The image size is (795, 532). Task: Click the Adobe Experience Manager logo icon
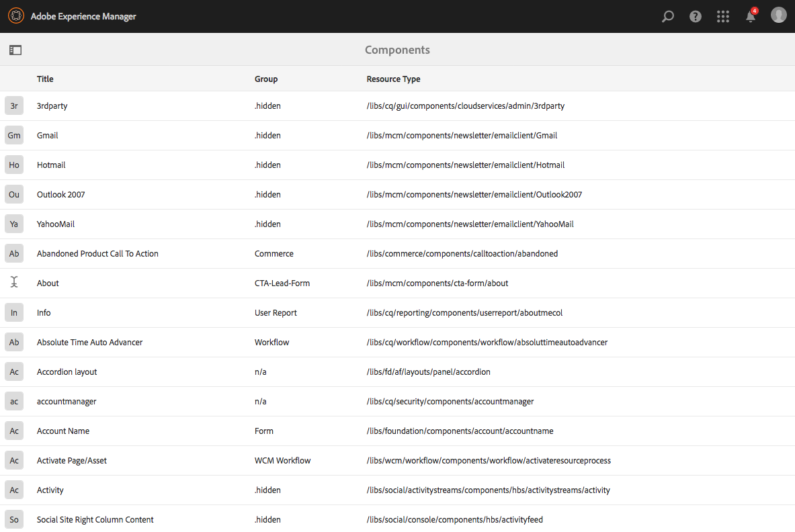tap(15, 15)
